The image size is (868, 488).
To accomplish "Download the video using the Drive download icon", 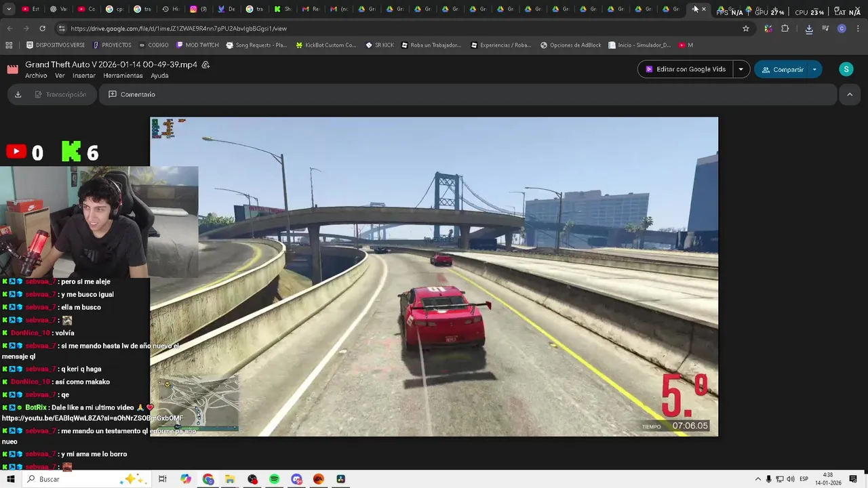I will coord(18,94).
